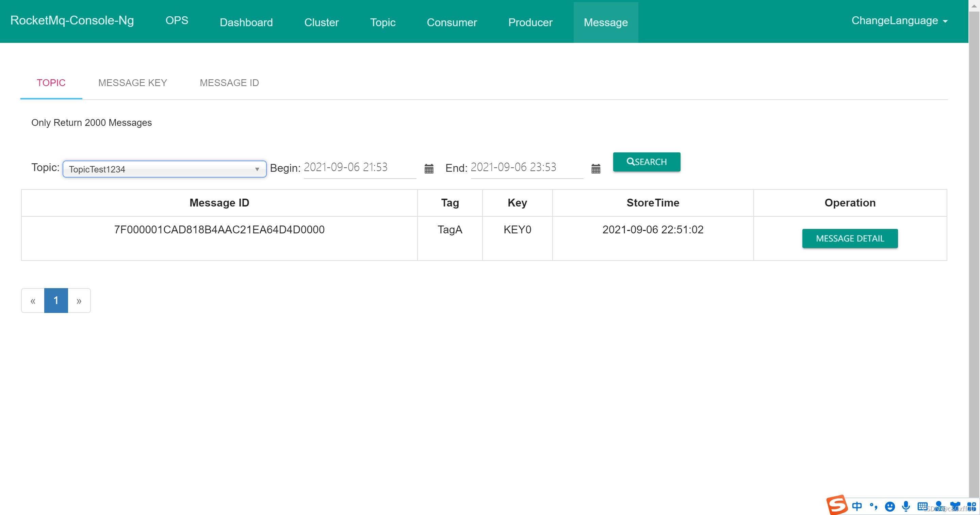
Task: Click the previous page arrow
Action: click(33, 301)
